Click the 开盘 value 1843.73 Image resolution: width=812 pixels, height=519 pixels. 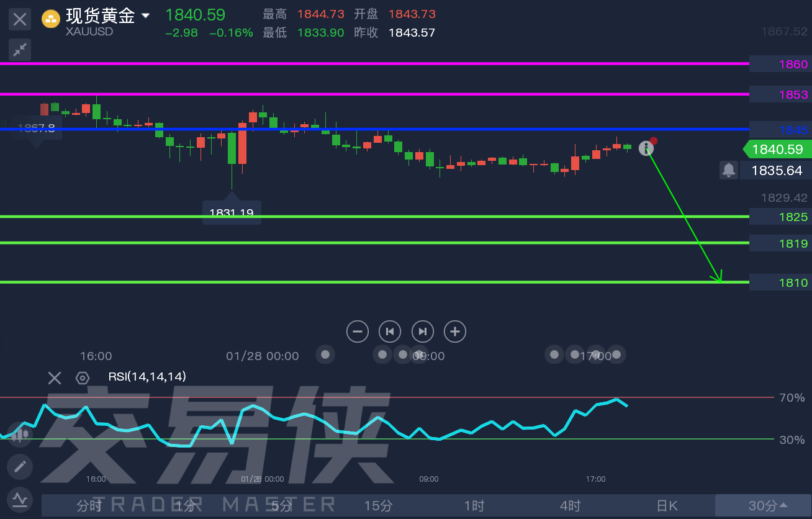pos(412,14)
